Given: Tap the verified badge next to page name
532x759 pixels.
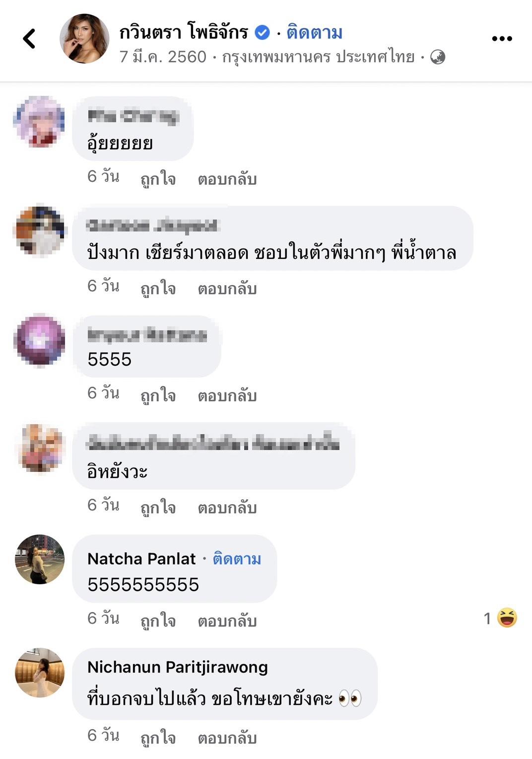Looking at the screenshot, I should pyautogui.click(x=262, y=33).
